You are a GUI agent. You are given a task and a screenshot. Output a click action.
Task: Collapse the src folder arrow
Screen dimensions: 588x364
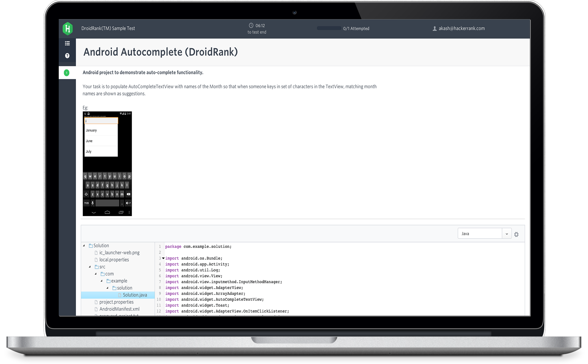(x=90, y=267)
